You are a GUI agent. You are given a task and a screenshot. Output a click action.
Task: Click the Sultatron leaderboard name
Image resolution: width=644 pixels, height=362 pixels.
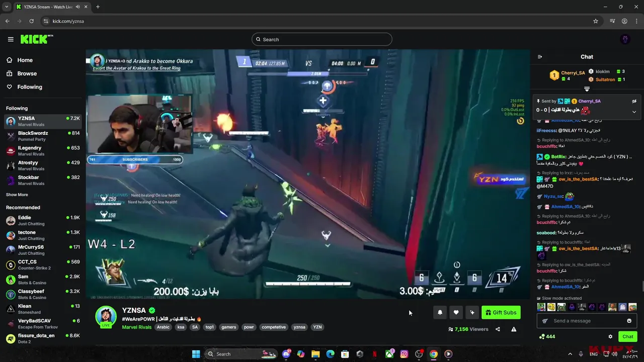(605, 79)
